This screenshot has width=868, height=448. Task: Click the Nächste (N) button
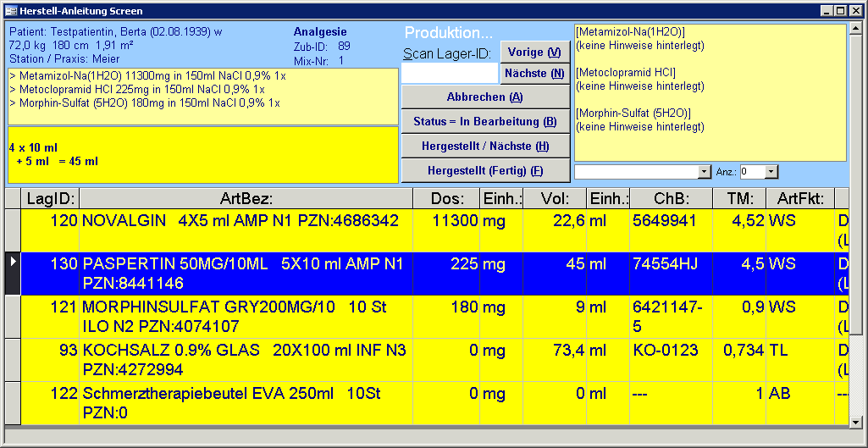pyautogui.click(x=534, y=74)
